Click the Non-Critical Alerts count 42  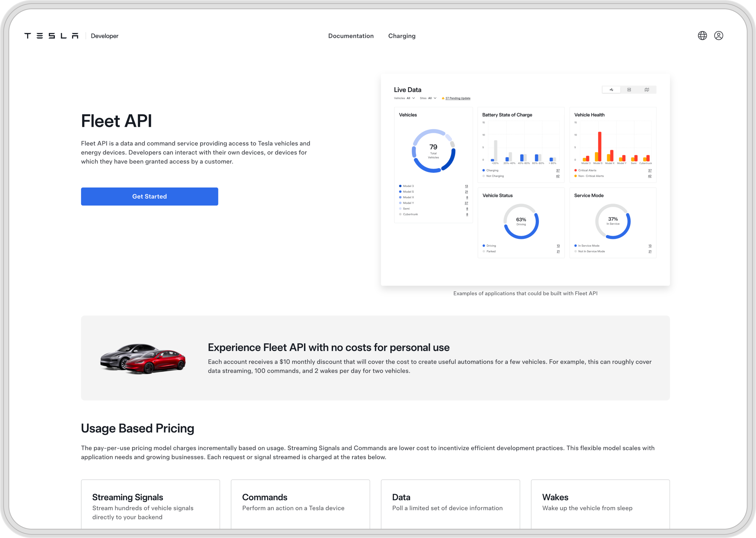(649, 176)
